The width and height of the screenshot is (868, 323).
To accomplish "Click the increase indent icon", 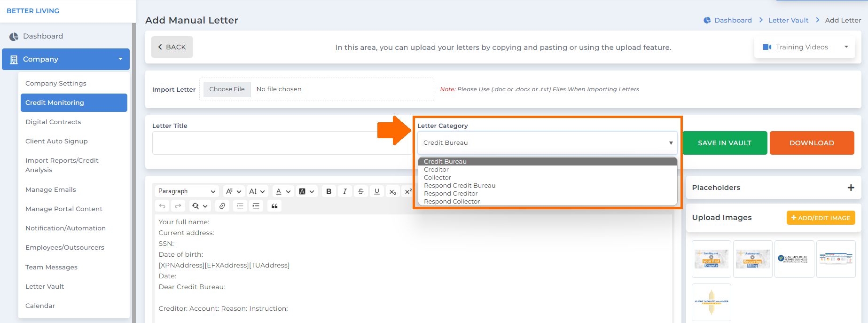I will (256, 206).
